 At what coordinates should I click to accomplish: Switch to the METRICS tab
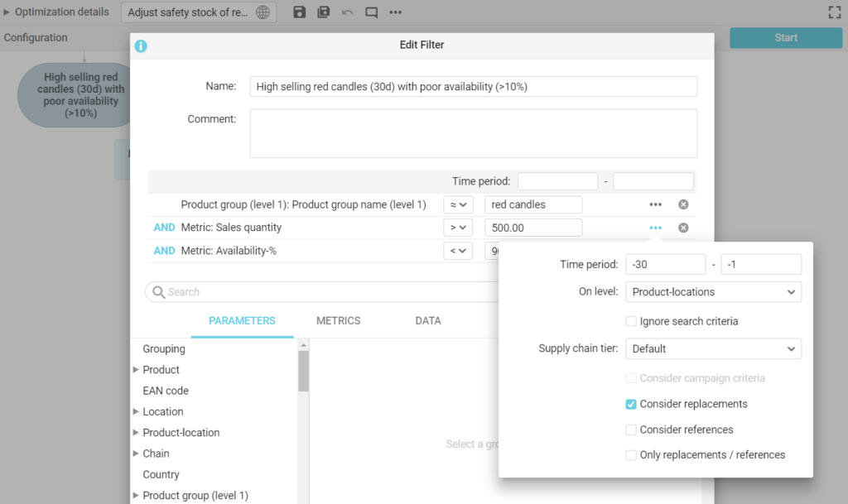click(x=338, y=321)
